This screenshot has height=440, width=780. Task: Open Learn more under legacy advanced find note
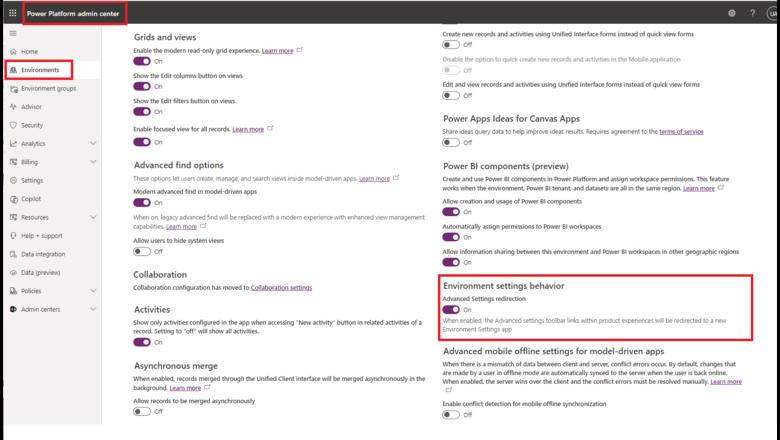[182, 227]
